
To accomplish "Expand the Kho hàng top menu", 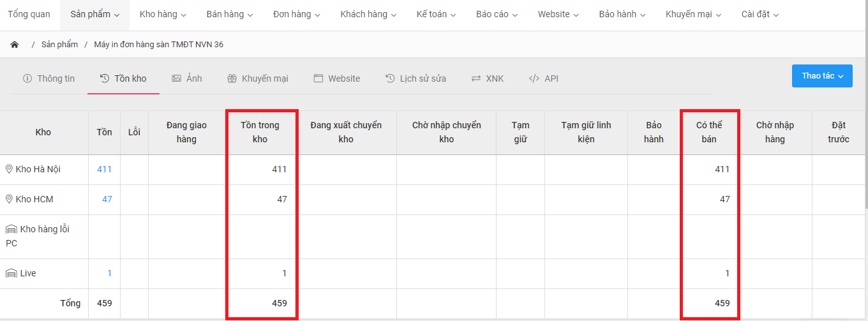I will tap(163, 14).
